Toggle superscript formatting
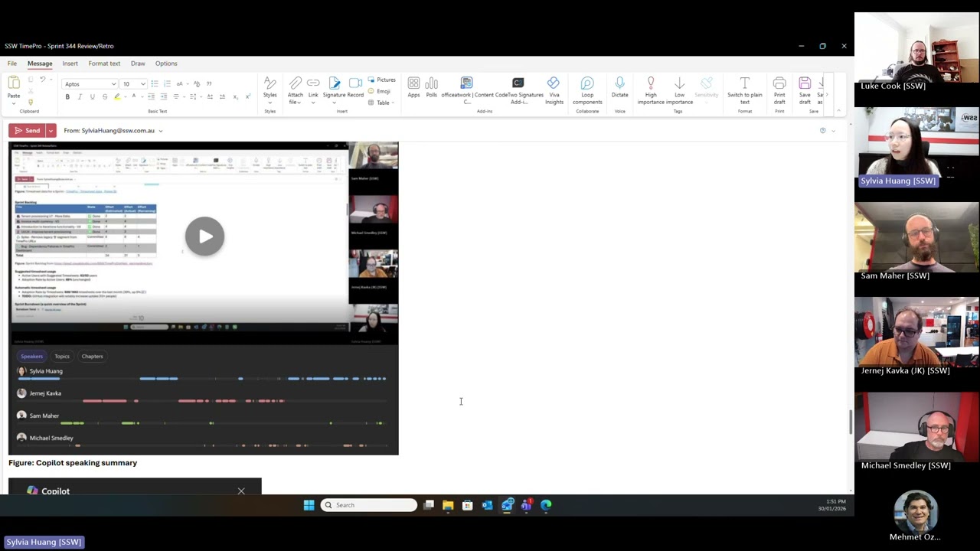The height and width of the screenshot is (551, 980). click(x=247, y=96)
